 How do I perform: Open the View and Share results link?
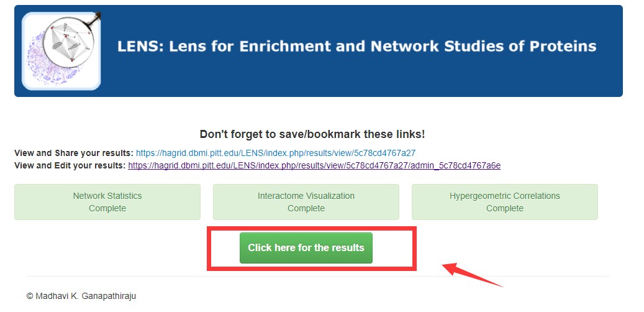(276, 153)
